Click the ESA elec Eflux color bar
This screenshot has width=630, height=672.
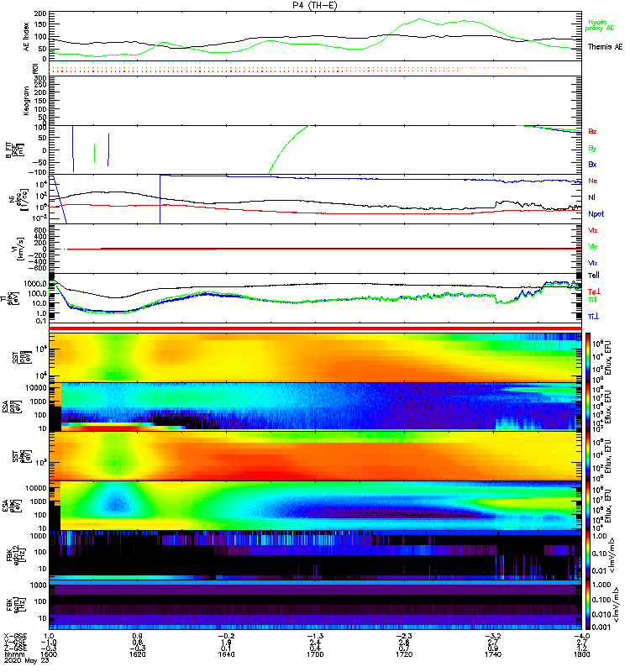588,506
